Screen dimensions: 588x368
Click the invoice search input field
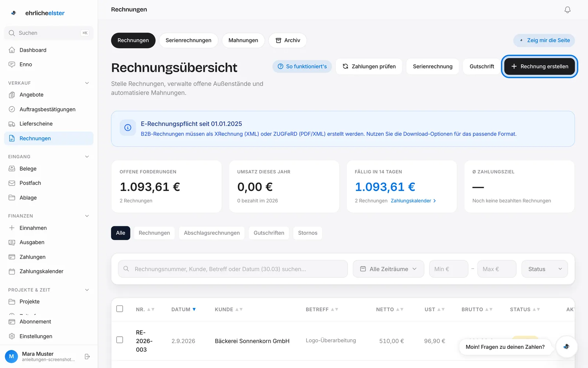(x=233, y=269)
